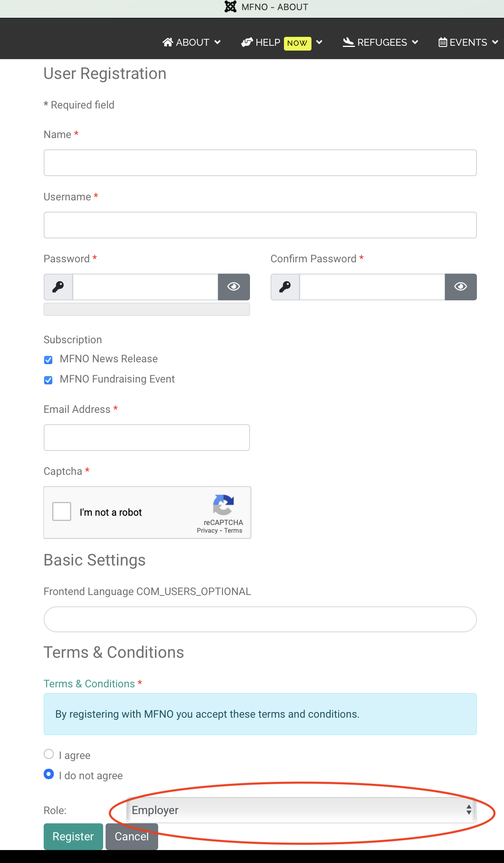The image size is (504, 863).
Task: Click the key icon beside Password field
Action: point(58,287)
